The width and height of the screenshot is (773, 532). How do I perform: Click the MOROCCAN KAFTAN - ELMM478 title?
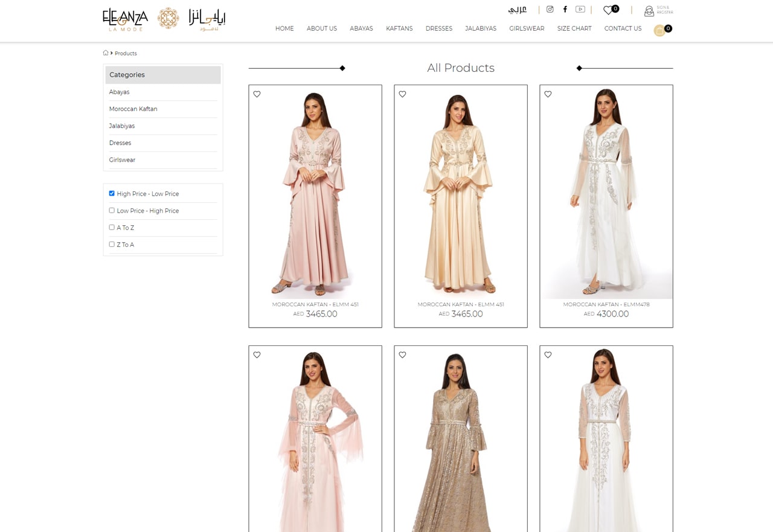pyautogui.click(x=606, y=304)
